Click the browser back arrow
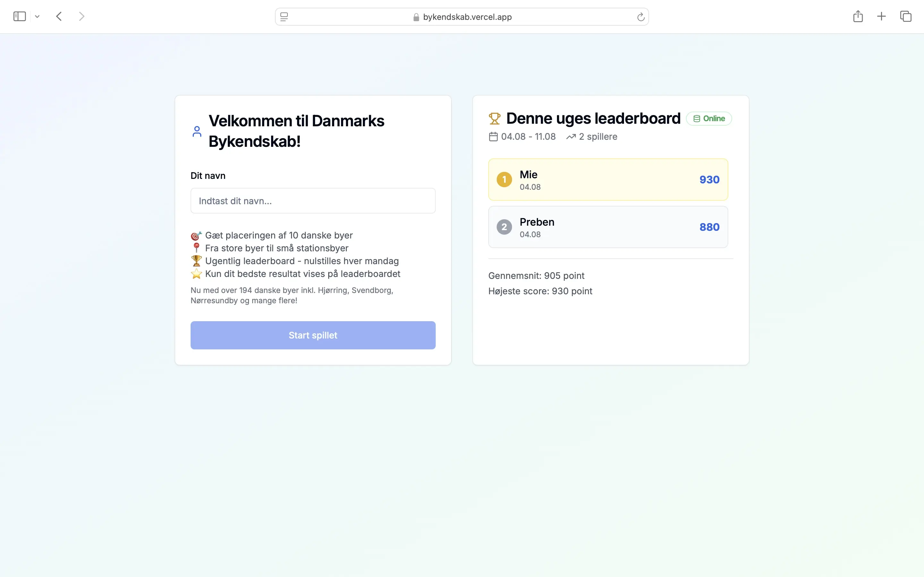The width and height of the screenshot is (924, 577). (59, 16)
